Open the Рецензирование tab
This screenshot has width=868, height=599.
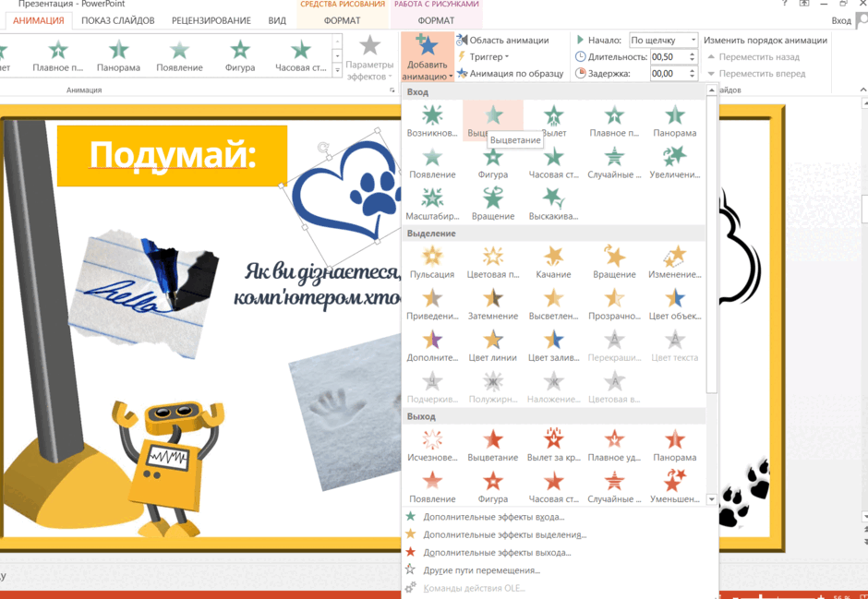click(211, 20)
